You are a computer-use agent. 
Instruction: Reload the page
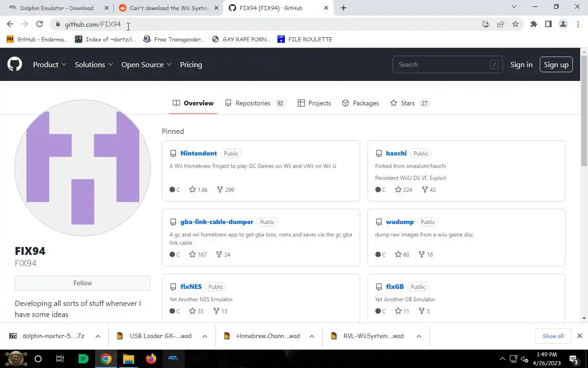point(40,24)
